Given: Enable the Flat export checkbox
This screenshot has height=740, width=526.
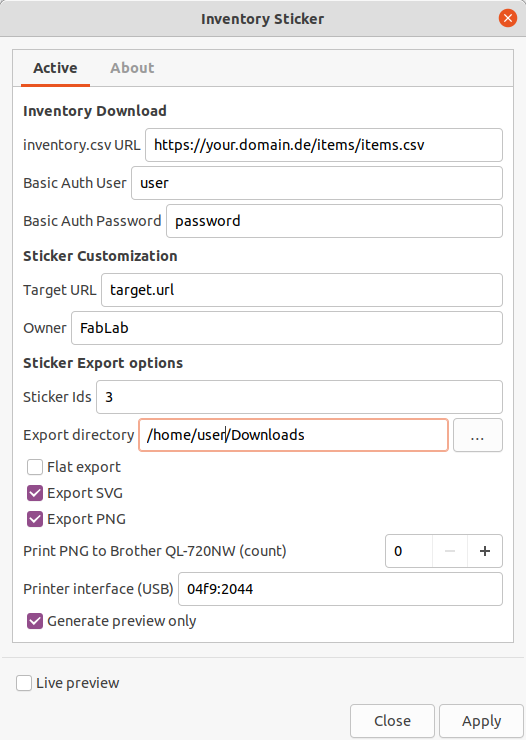Looking at the screenshot, I should pyautogui.click(x=35, y=467).
